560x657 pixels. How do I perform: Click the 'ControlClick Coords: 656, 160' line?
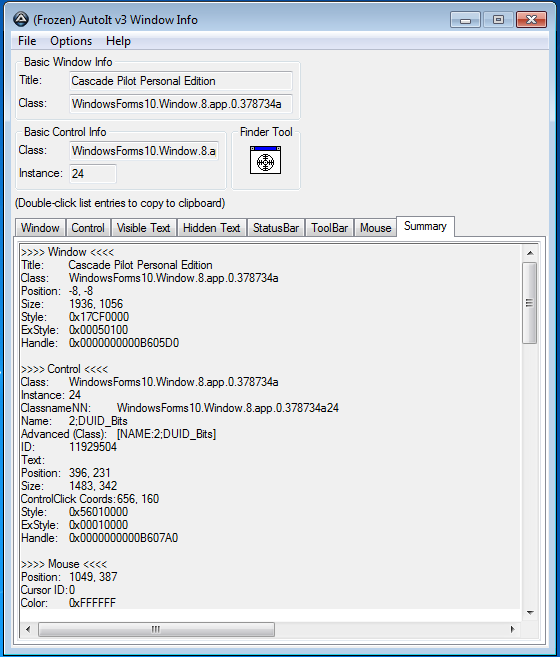tap(90, 499)
